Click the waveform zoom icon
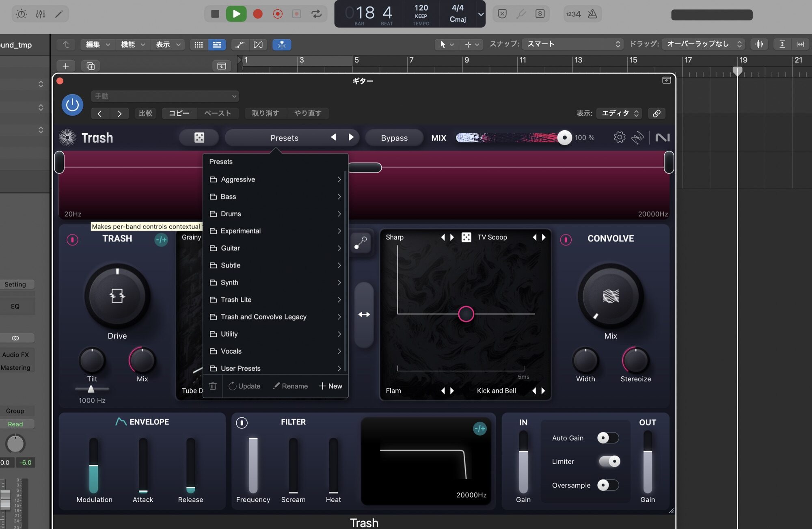 [x=759, y=44]
